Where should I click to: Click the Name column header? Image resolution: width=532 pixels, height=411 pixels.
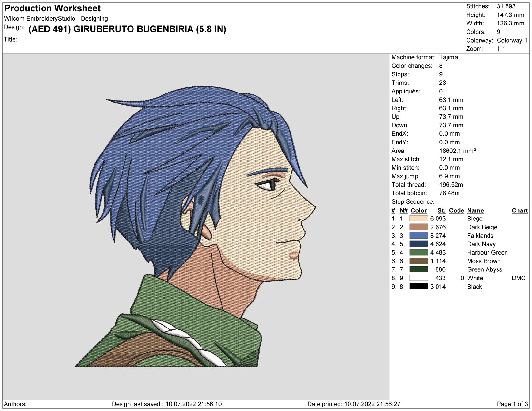point(475,210)
